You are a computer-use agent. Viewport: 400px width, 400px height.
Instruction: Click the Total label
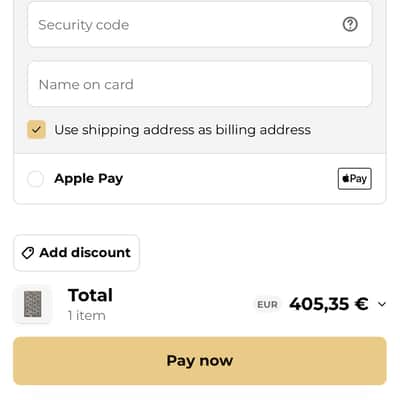tap(90, 295)
